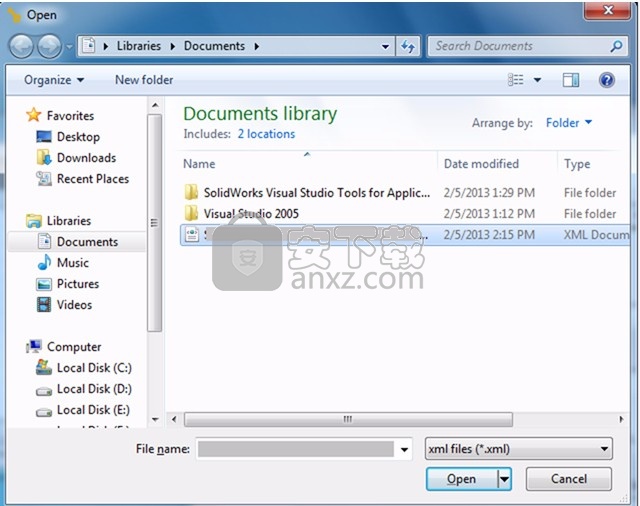Select the XML Document file row
Viewport: 640px width, 506px height.
pos(405,235)
